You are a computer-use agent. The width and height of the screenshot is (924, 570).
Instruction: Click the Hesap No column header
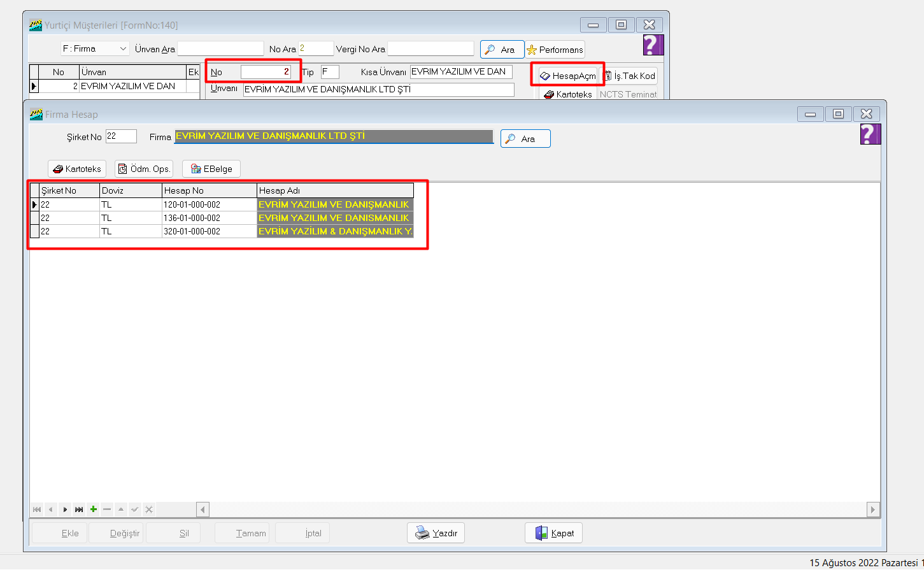point(209,190)
